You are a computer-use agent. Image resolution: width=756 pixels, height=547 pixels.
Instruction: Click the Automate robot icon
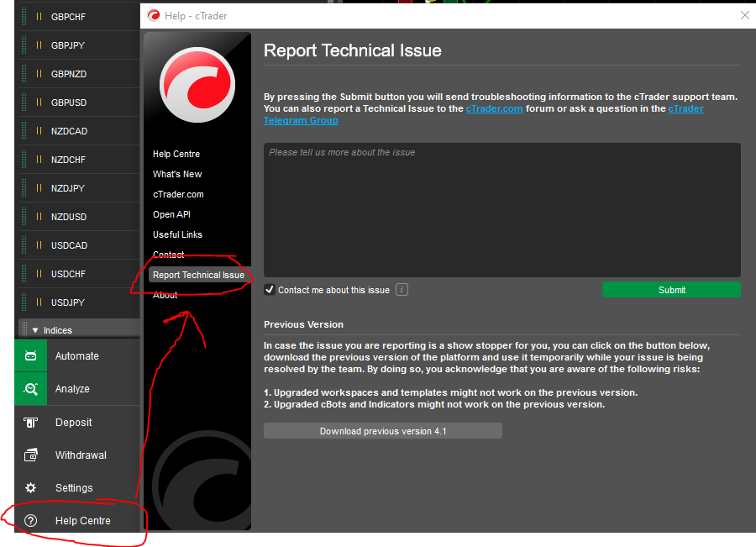pyautogui.click(x=31, y=356)
